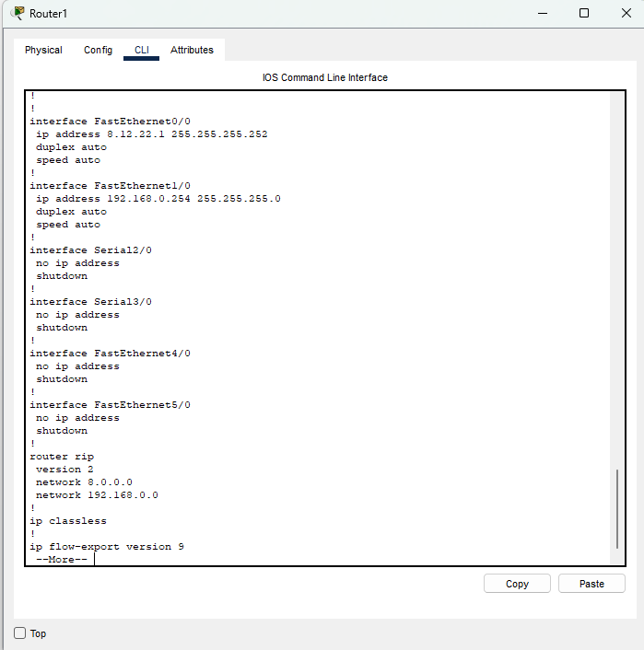644x650 pixels.
Task: Select the CLI tab
Action: (x=142, y=50)
